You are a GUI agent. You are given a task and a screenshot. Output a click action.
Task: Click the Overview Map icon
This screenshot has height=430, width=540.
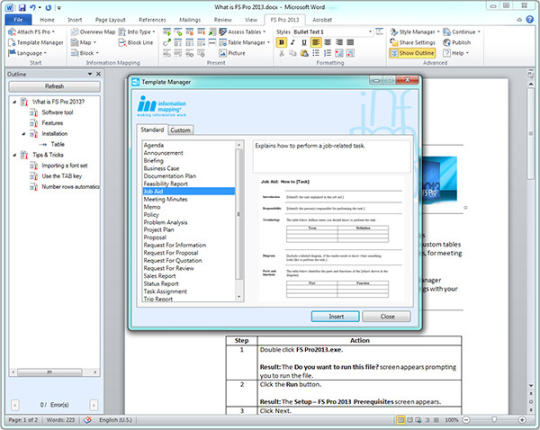point(74,32)
